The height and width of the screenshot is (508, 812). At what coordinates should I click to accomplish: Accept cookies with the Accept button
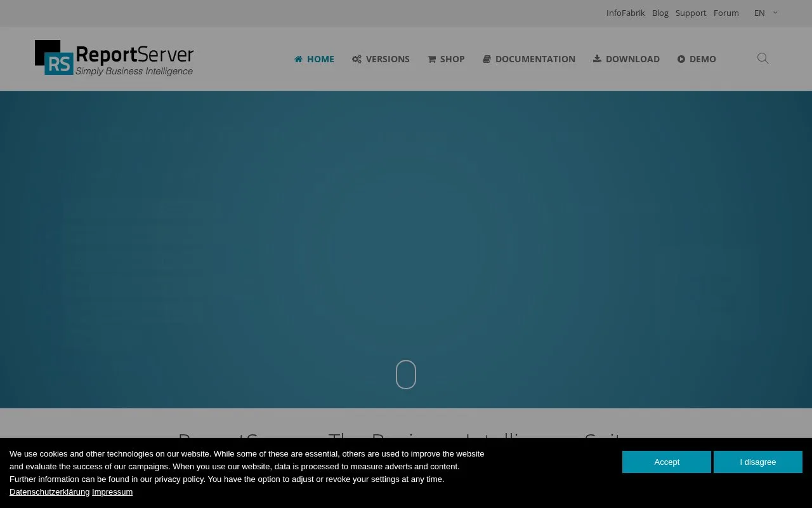[x=667, y=462]
